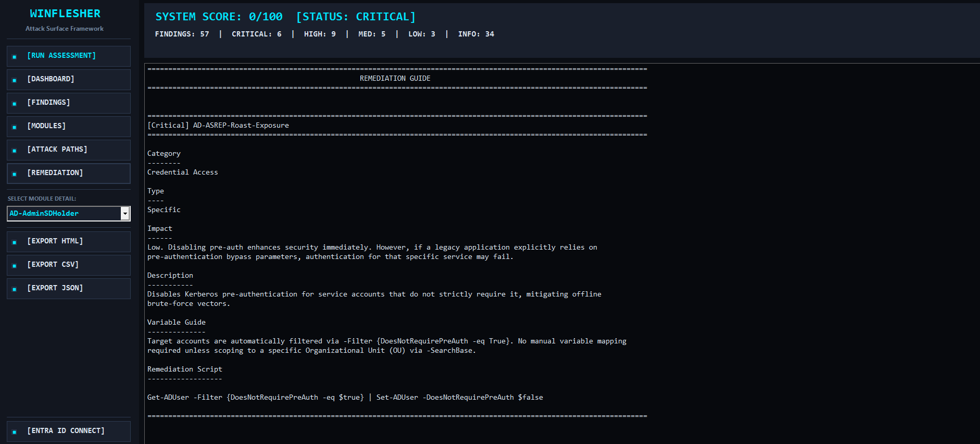Click the 'Variable Guide' heading
The image size is (980, 444).
(177, 322)
